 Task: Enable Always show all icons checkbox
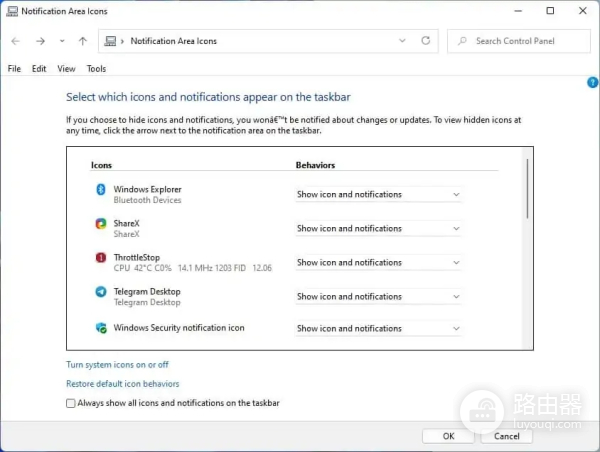(x=71, y=403)
